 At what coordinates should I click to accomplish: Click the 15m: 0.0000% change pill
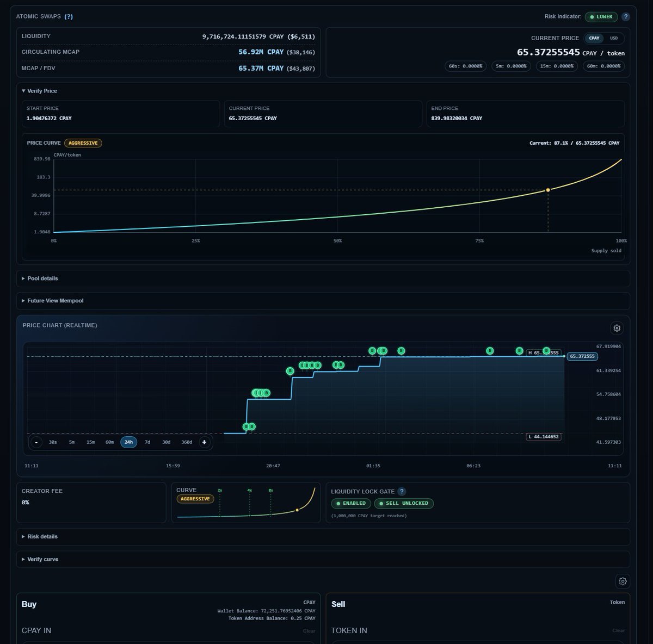point(557,66)
